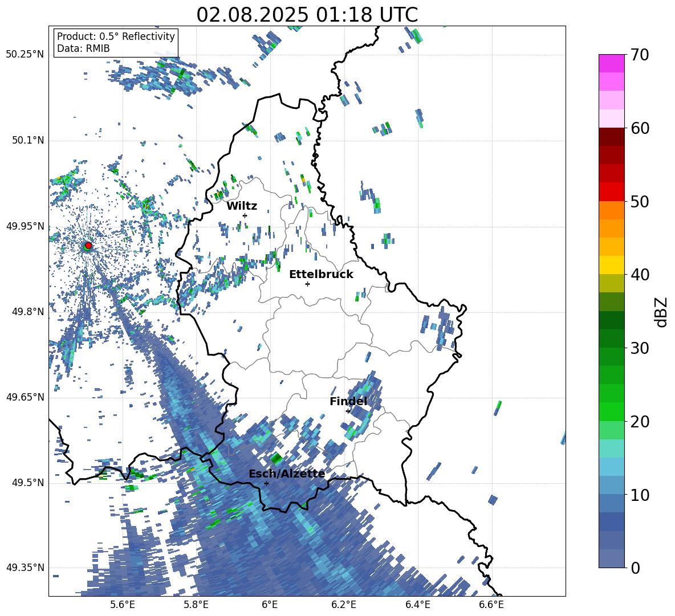The image size is (675, 616).
Task: Click the Wiltz location cross marker
Action: click(245, 215)
